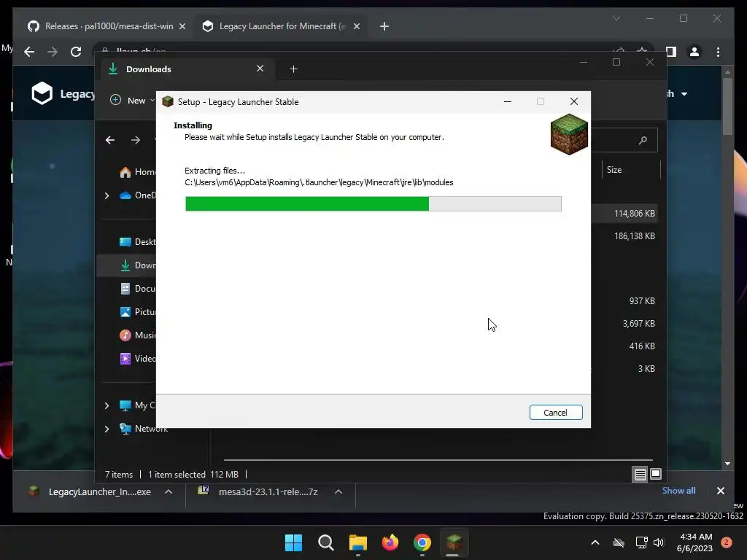This screenshot has height=560, width=747.
Task: Close the Downloads tab in File Explorer
Action: coord(260,69)
